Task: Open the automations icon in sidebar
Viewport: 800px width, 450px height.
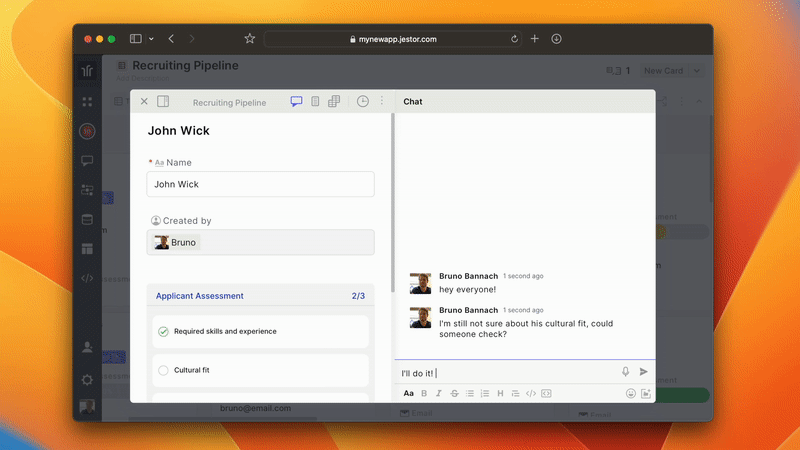Action: point(87,190)
